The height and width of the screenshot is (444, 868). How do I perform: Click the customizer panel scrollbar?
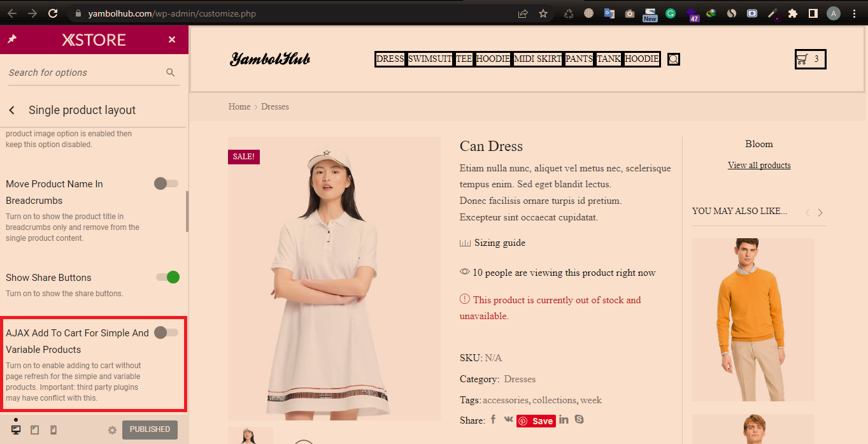click(x=187, y=211)
